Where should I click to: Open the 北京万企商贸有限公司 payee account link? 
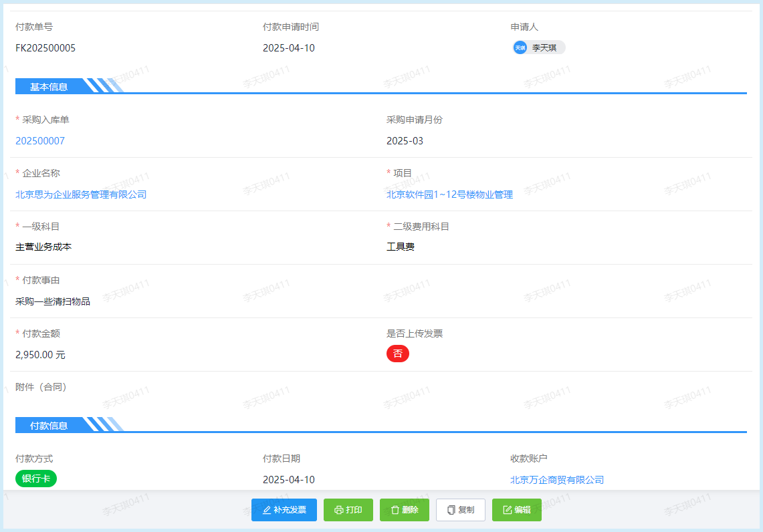click(x=556, y=479)
